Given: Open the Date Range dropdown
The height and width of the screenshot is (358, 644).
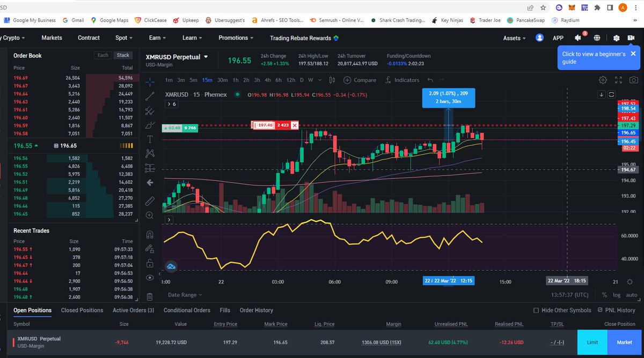Looking at the screenshot, I should pyautogui.click(x=185, y=295).
